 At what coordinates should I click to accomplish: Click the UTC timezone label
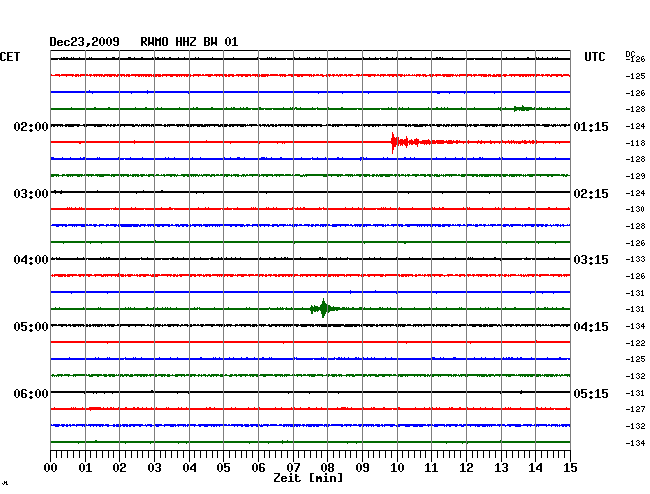coord(595,57)
